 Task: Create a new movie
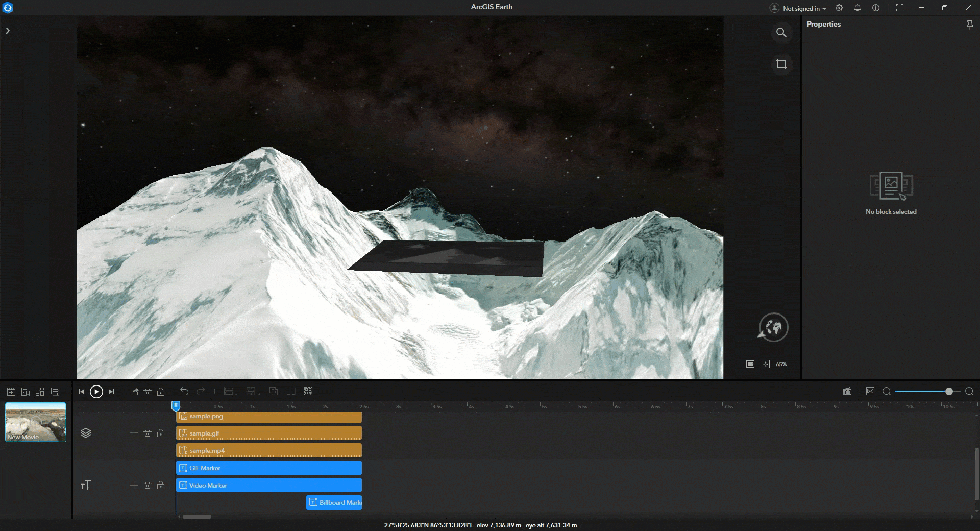tap(11, 392)
